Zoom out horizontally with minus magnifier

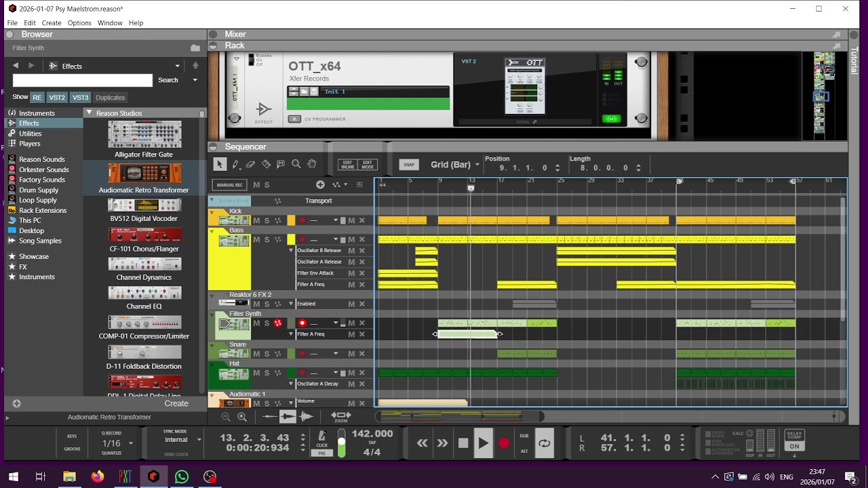tap(226, 417)
